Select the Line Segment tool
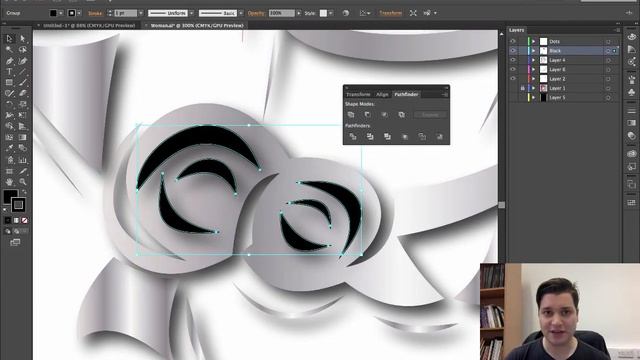The height and width of the screenshot is (360, 640). tap(22, 72)
